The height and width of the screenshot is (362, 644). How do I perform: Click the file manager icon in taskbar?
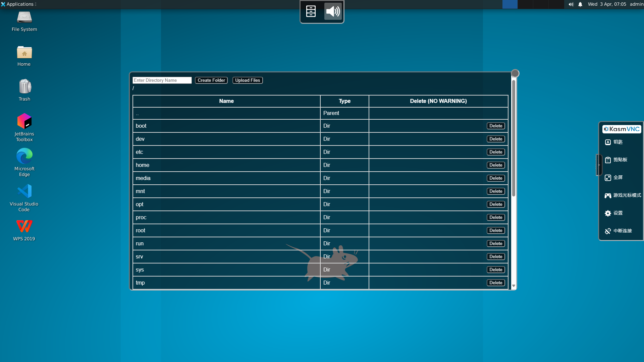coord(311,11)
